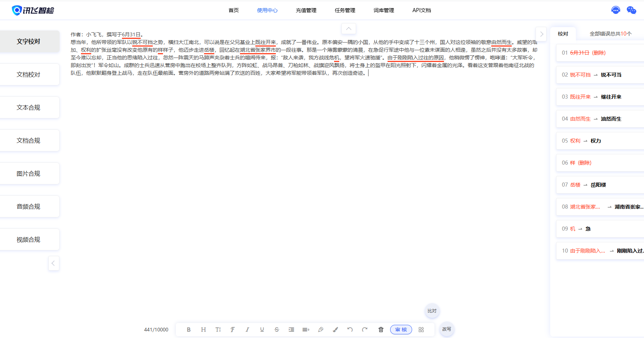Select error 05 权利 → 权力
The height and width of the screenshot is (338, 644).
tap(600, 141)
